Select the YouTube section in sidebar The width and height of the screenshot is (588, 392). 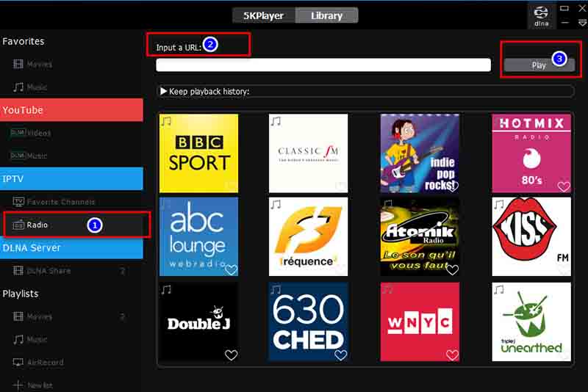[x=71, y=110]
